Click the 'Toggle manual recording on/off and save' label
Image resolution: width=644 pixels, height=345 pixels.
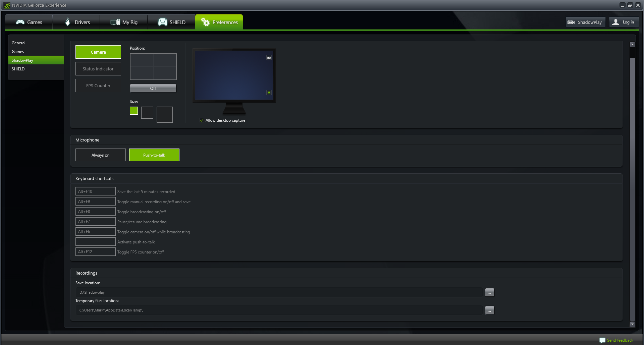pos(154,202)
